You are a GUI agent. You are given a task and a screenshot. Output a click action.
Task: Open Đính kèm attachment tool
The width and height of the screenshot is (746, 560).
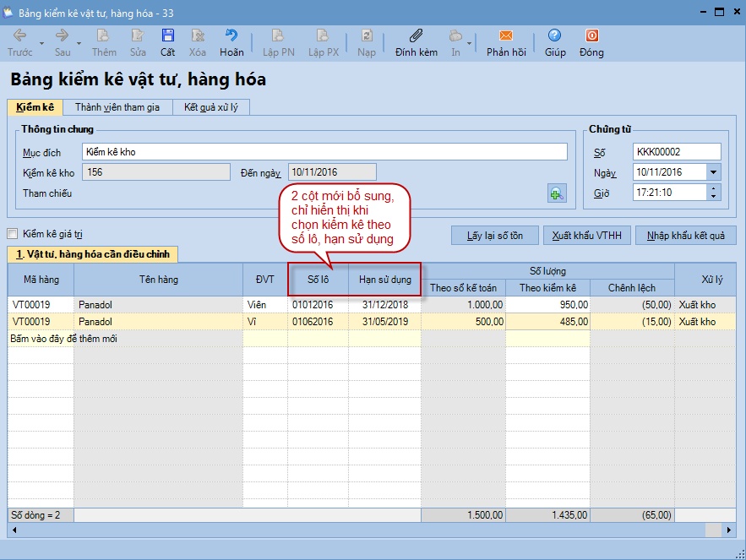coord(416,36)
